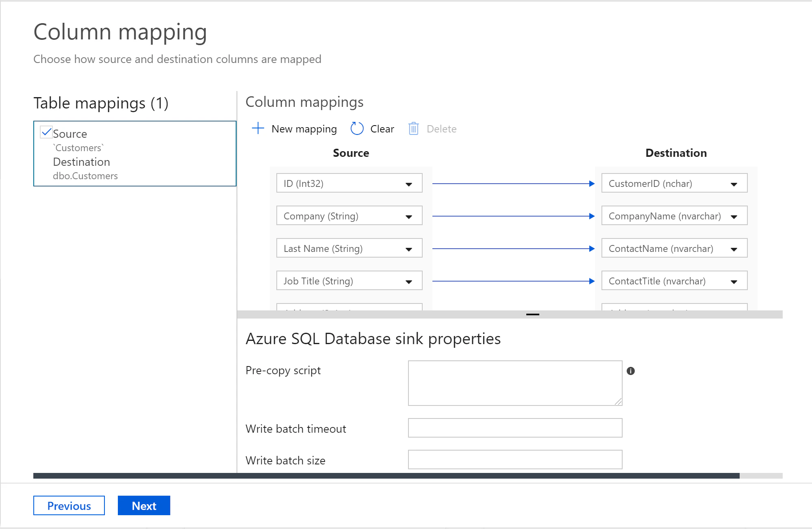Click the Delete label text
This screenshot has width=812, height=529.
point(441,129)
